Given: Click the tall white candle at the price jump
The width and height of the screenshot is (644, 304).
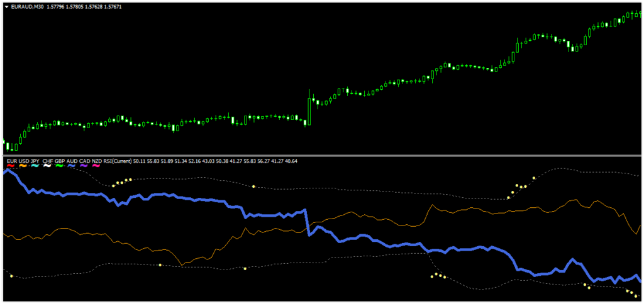Looking at the screenshot, I should [309, 111].
